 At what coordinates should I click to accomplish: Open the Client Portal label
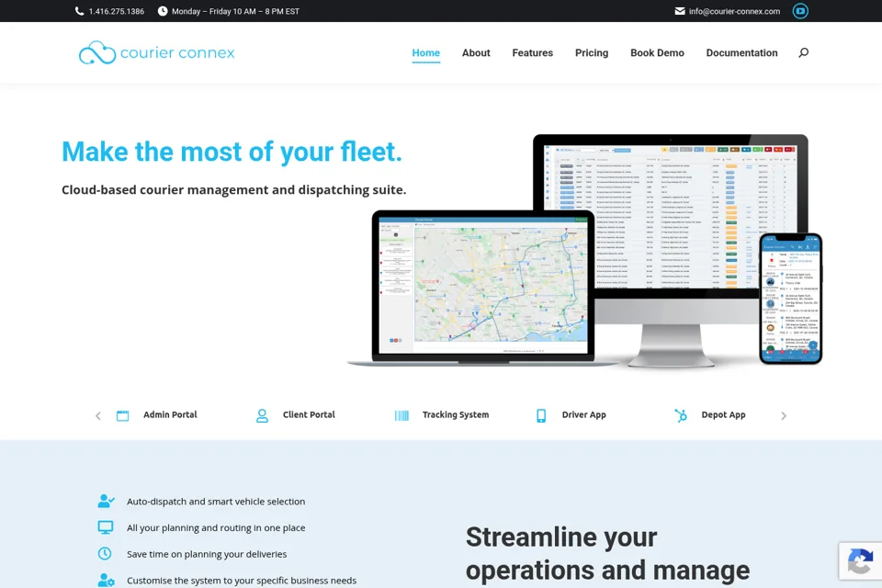[x=309, y=414]
